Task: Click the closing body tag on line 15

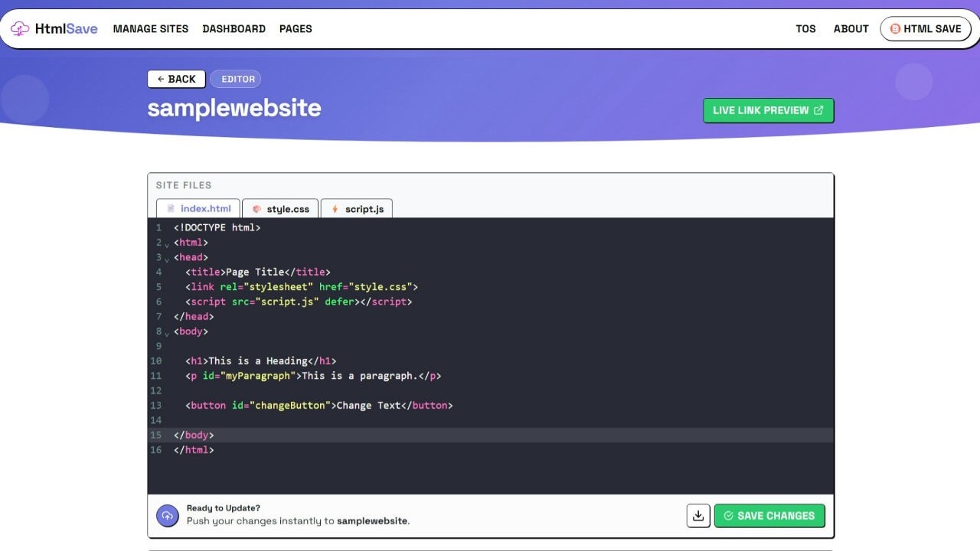Action: pos(194,435)
